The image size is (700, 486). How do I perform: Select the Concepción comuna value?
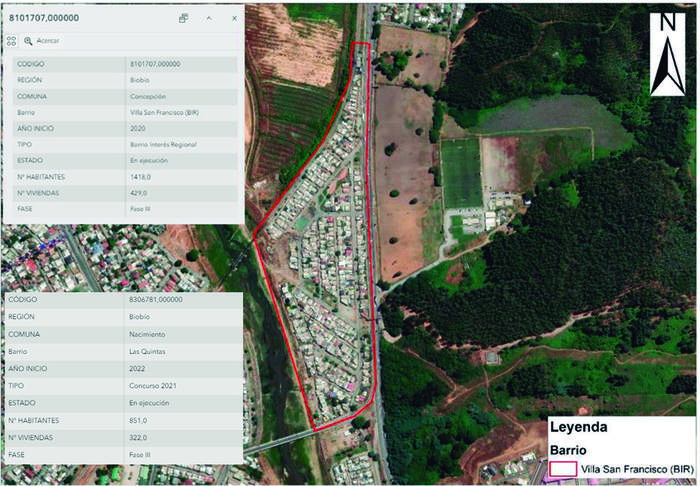click(x=152, y=96)
